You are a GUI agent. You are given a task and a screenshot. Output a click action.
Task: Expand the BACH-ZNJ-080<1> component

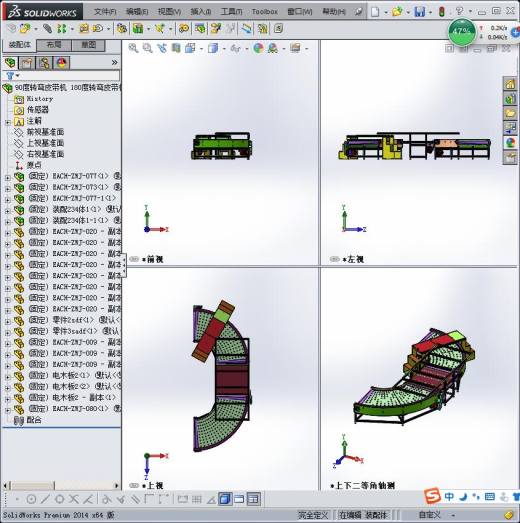[x=8, y=411]
